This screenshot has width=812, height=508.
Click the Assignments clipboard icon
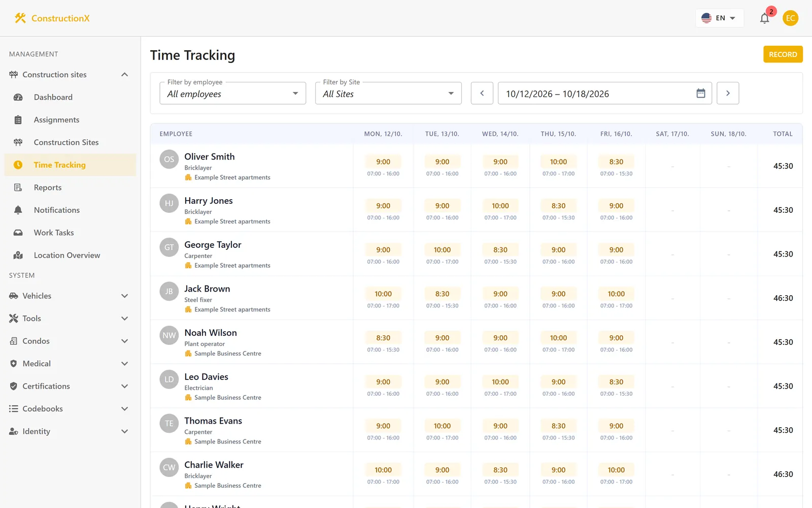click(18, 120)
